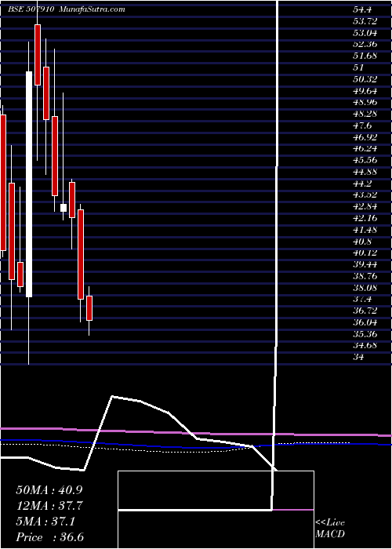Click the 53.04 price axis label

pos(365,33)
